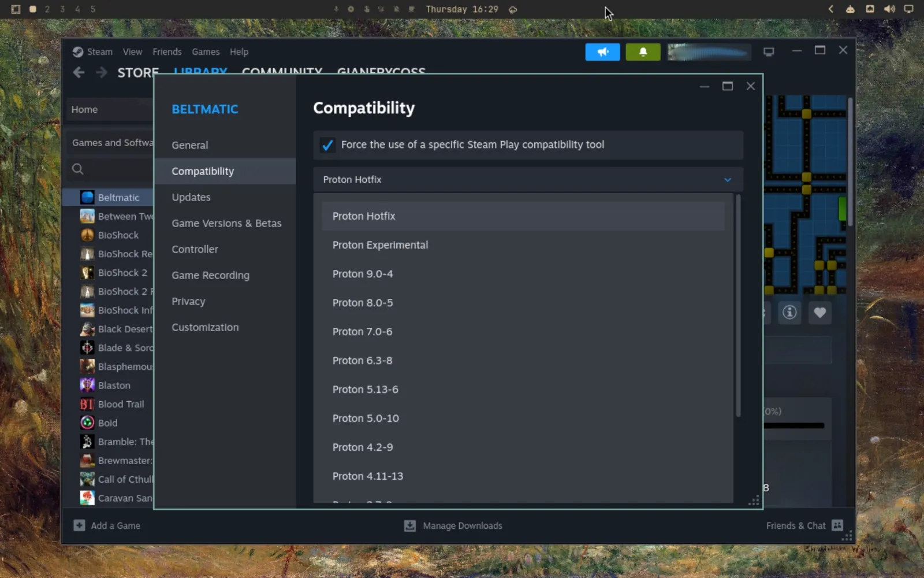924x578 pixels.
Task: Click the Steam announcements megaphone button
Action: [602, 52]
